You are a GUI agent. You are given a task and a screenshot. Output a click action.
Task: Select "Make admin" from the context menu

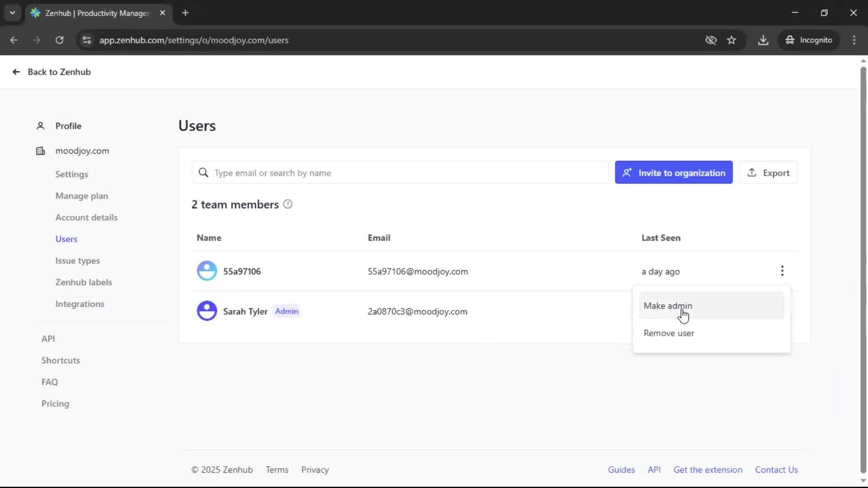[x=668, y=305]
